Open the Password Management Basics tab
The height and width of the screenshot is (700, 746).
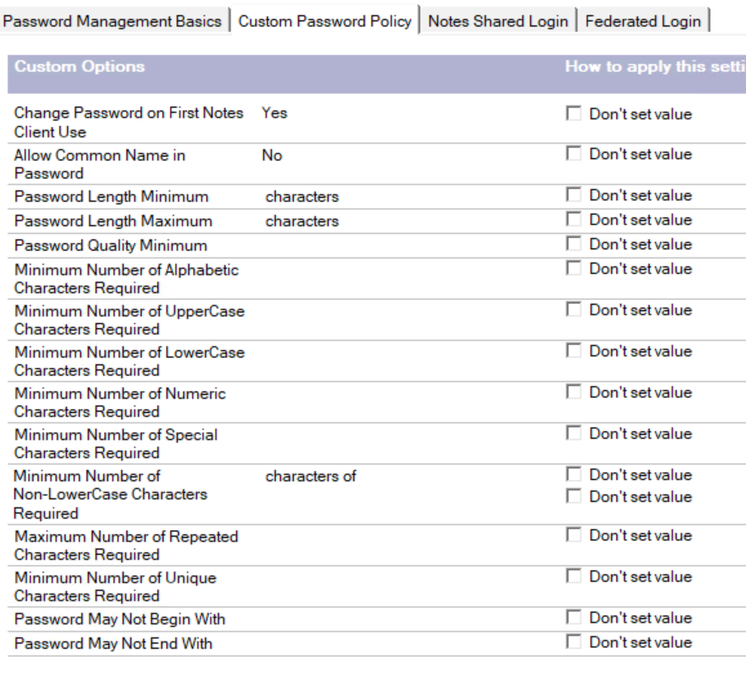coord(112,21)
